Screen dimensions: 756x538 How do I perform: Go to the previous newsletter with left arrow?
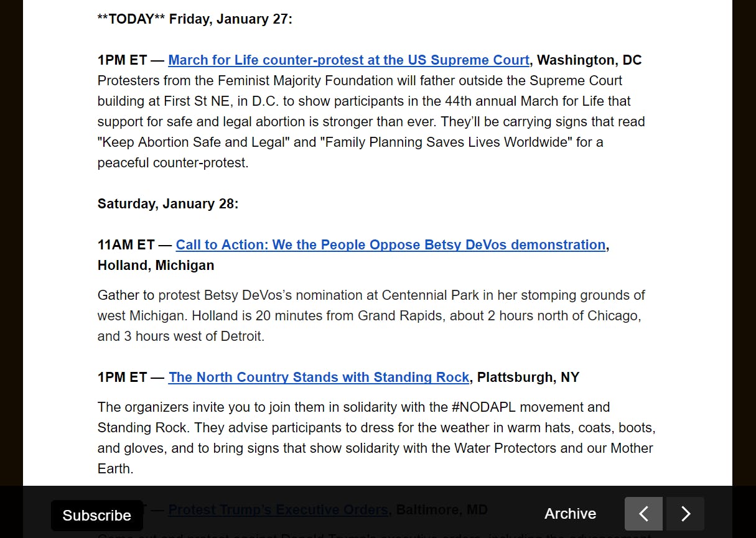click(x=643, y=514)
